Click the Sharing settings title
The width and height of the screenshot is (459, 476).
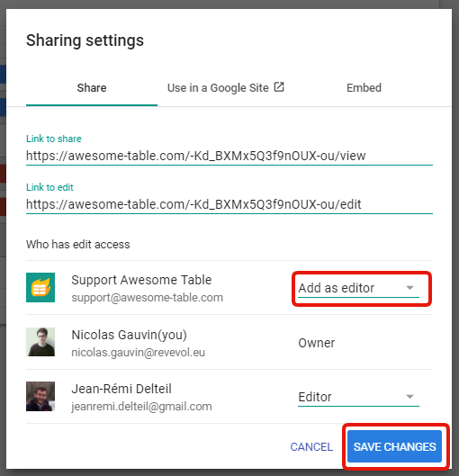85,40
